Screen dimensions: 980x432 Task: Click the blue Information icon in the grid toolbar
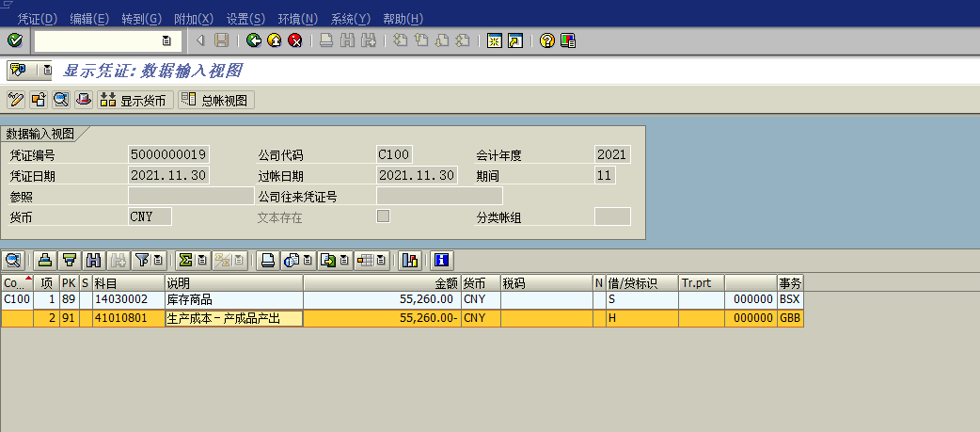(x=442, y=260)
